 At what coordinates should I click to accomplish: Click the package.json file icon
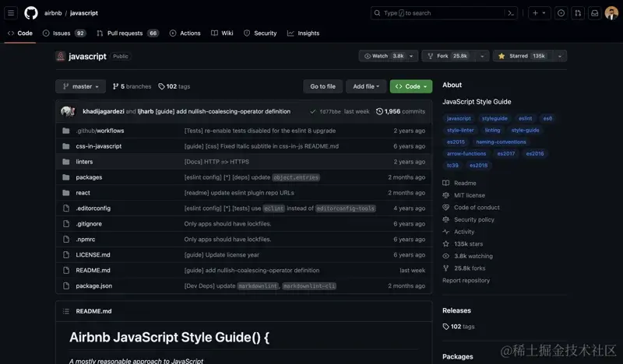[66, 285]
